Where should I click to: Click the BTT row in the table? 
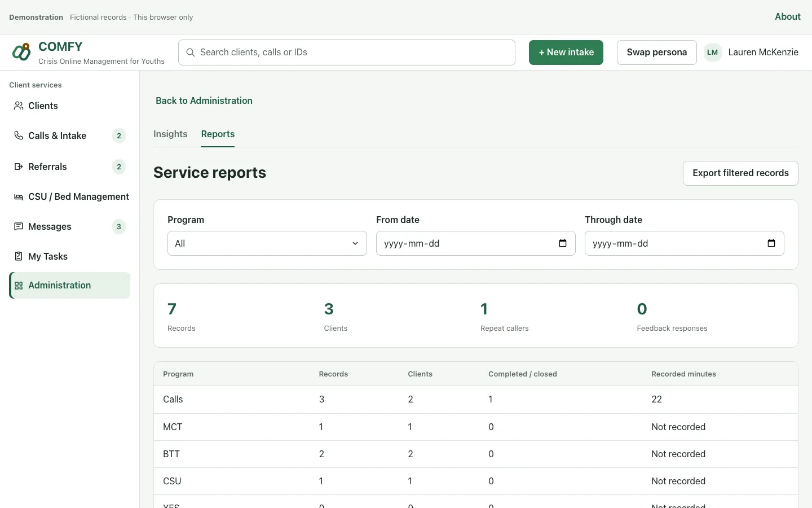(476, 454)
